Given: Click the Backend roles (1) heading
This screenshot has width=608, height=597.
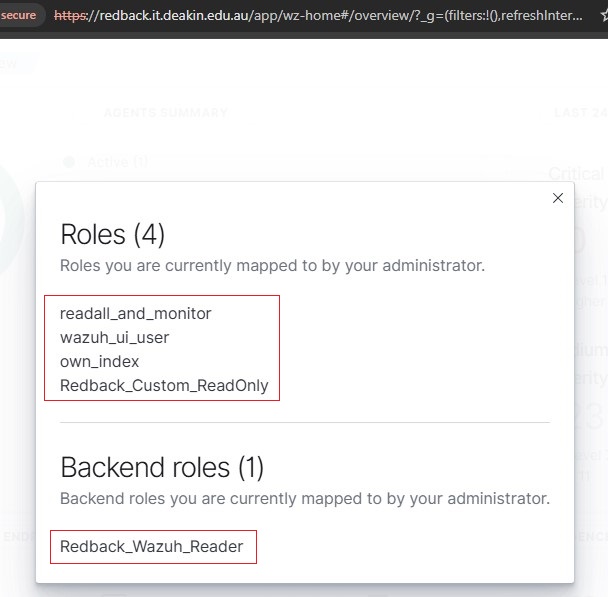Looking at the screenshot, I should point(162,467).
